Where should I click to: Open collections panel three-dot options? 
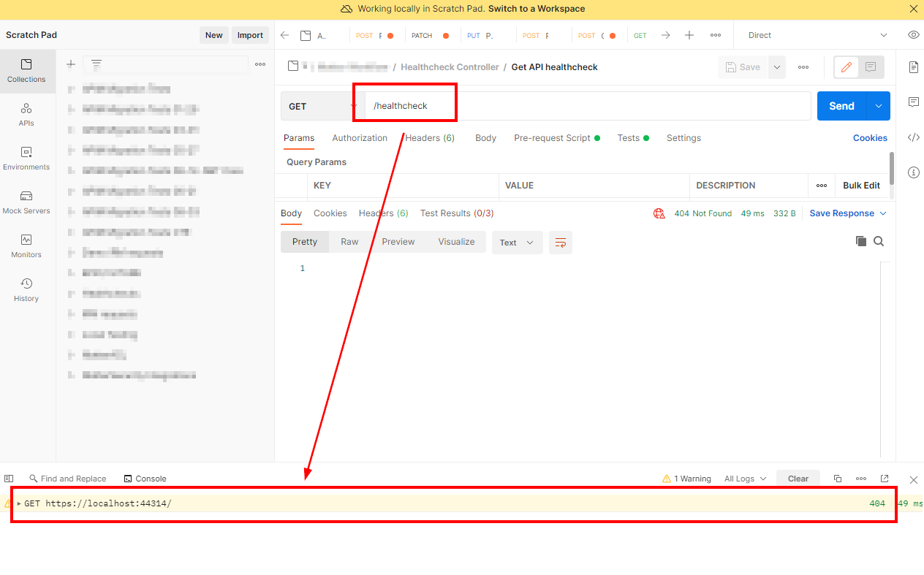click(260, 64)
